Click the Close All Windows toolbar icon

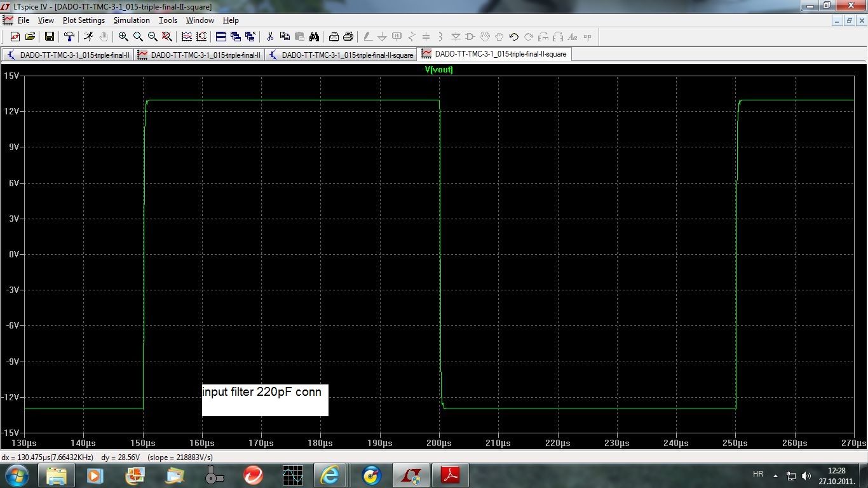pos(250,37)
